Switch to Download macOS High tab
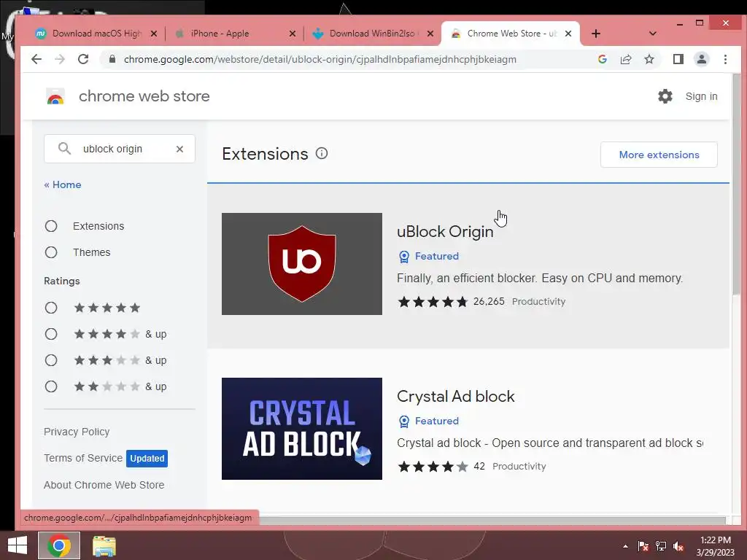 pos(97,34)
